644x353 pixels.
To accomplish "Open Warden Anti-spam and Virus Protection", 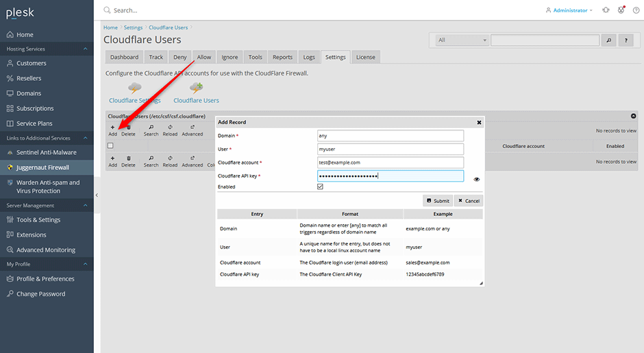I will coord(48,186).
